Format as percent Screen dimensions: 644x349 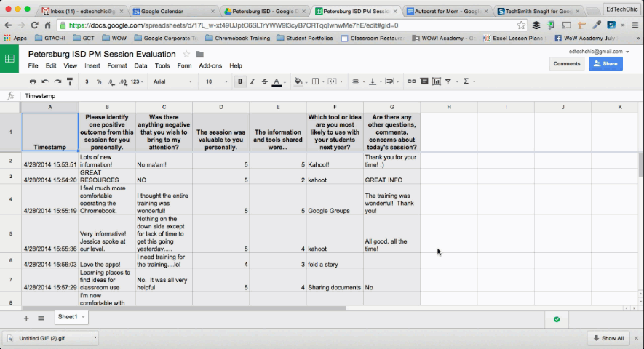click(99, 81)
